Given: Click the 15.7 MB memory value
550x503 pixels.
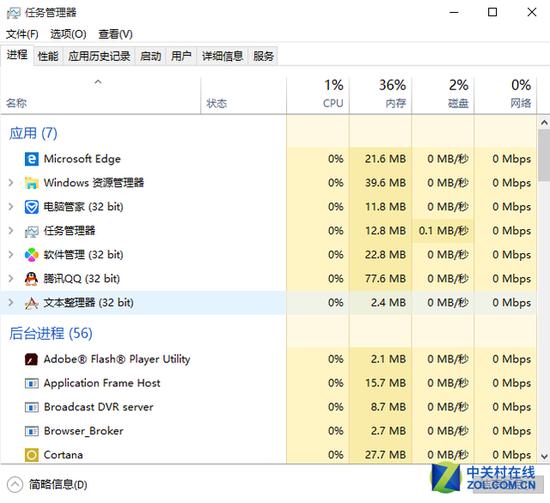Looking at the screenshot, I should (385, 383).
